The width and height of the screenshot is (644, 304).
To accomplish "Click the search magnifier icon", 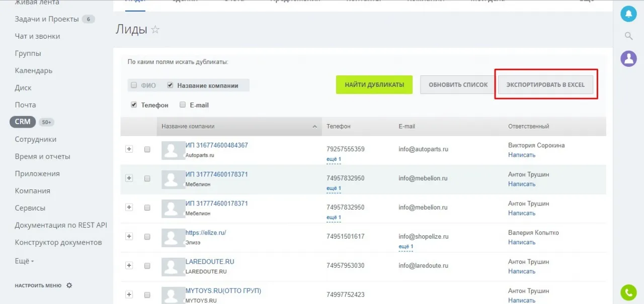I will pos(628,36).
